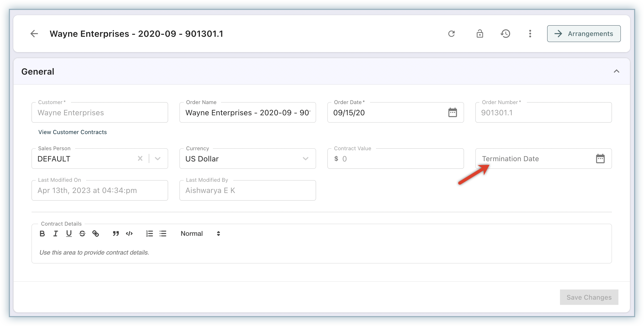Clear the DEFAULT Sales Person selection
The image size is (644, 326).
(140, 159)
